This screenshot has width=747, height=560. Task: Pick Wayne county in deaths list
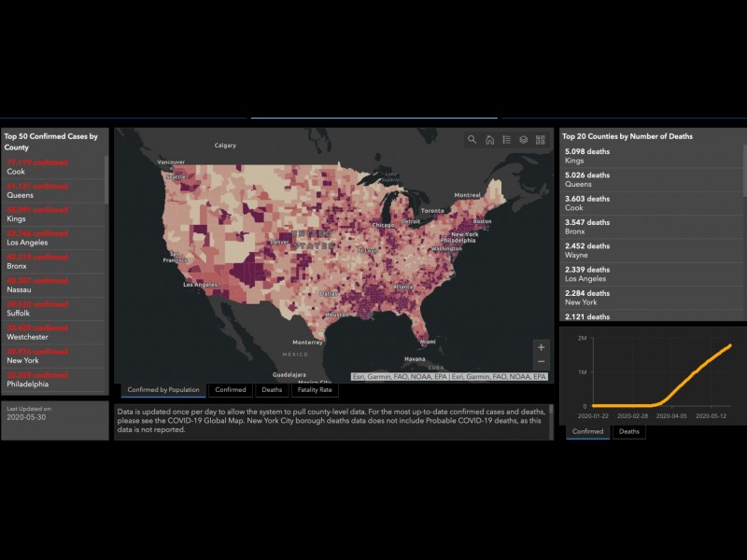tap(652, 251)
